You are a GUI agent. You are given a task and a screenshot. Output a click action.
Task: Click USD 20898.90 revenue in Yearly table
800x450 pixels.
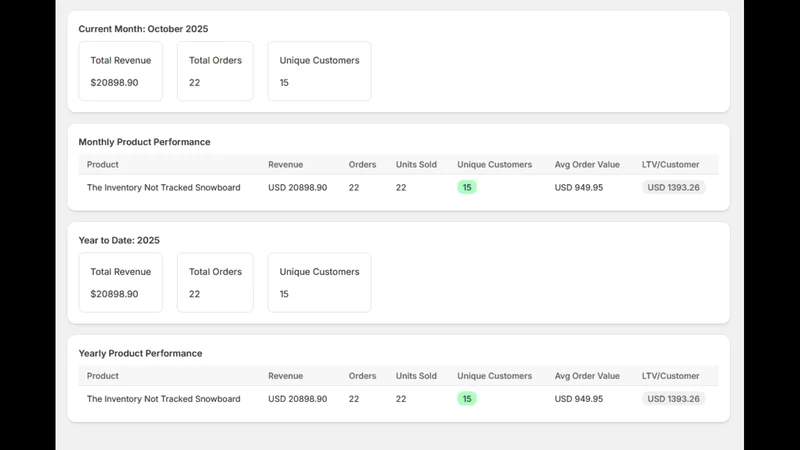click(x=297, y=398)
